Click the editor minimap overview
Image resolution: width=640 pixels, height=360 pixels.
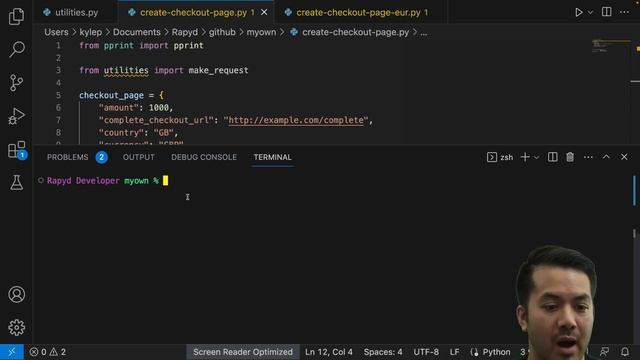click(x=611, y=46)
